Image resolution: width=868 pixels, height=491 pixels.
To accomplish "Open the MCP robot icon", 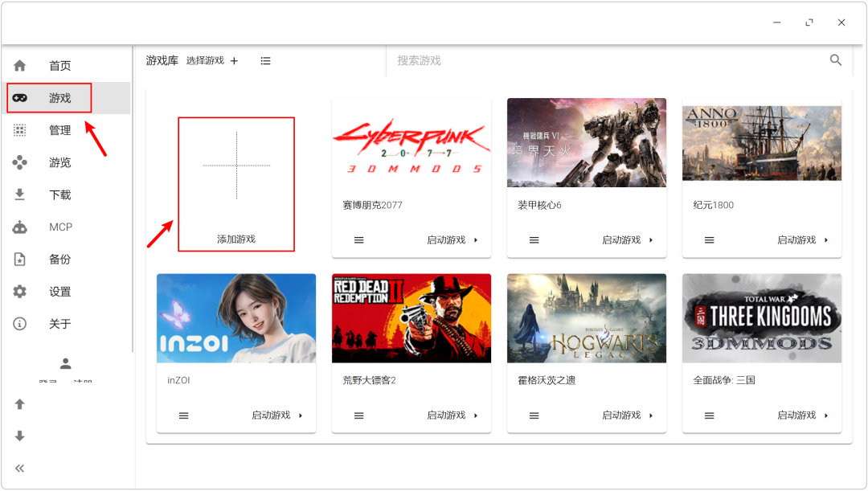I will [x=20, y=227].
